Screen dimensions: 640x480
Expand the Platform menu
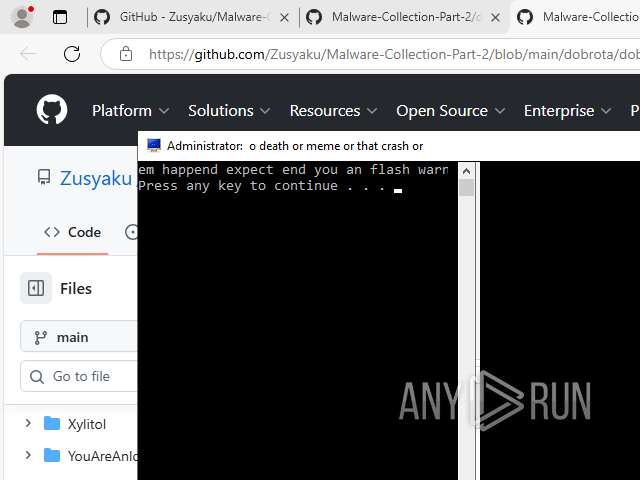130,111
